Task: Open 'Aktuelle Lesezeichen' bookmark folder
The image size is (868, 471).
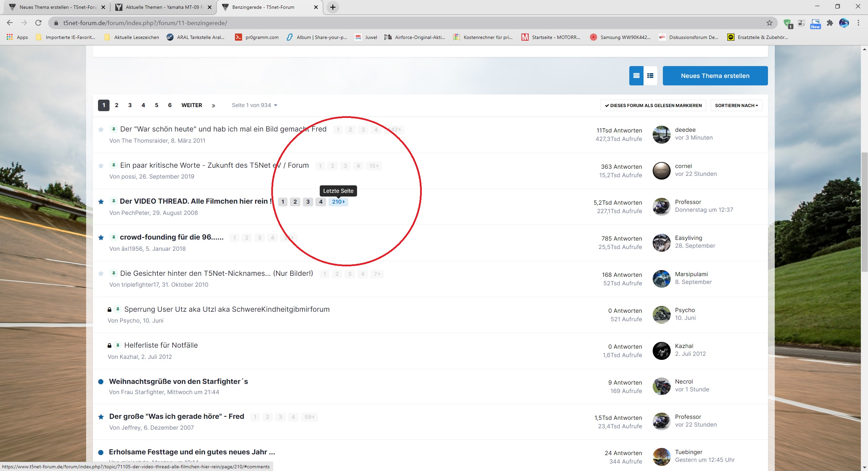Action: tap(132, 37)
